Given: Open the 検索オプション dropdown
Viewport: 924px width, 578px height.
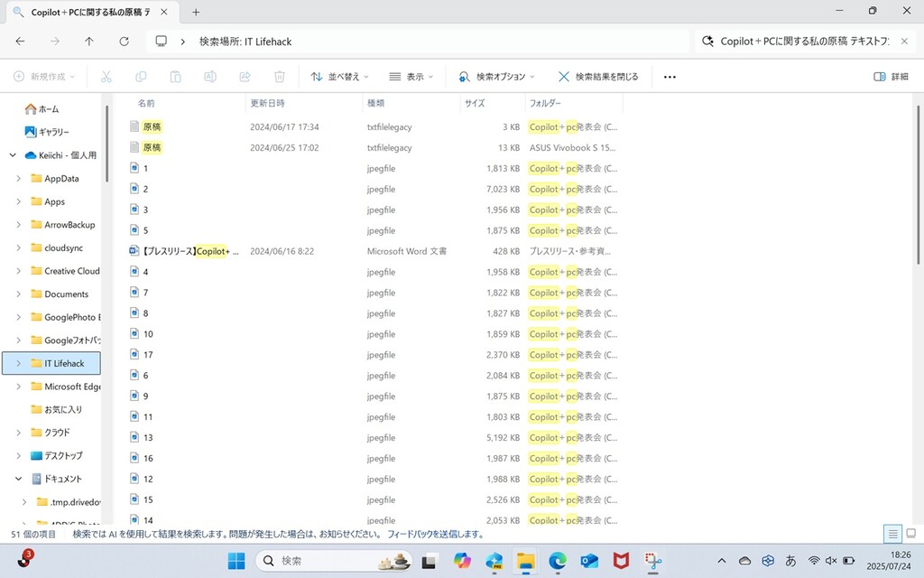Looking at the screenshot, I should (497, 77).
